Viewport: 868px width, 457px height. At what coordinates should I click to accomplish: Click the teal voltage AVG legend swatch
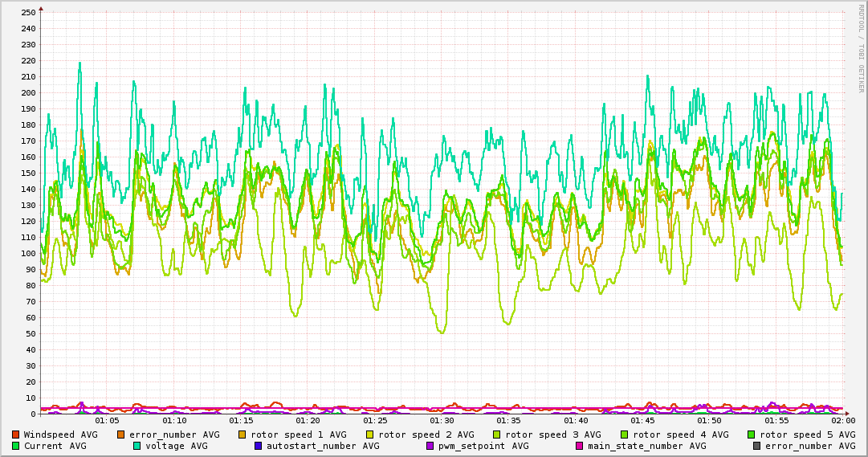137,446
